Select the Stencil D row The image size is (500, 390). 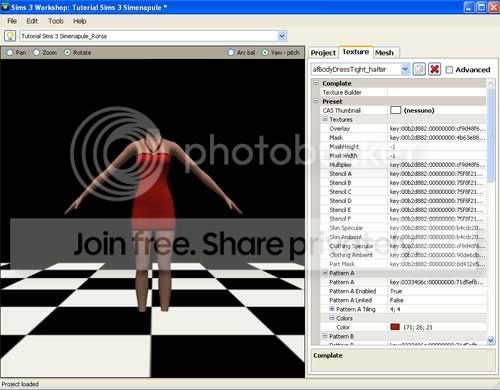click(404, 200)
